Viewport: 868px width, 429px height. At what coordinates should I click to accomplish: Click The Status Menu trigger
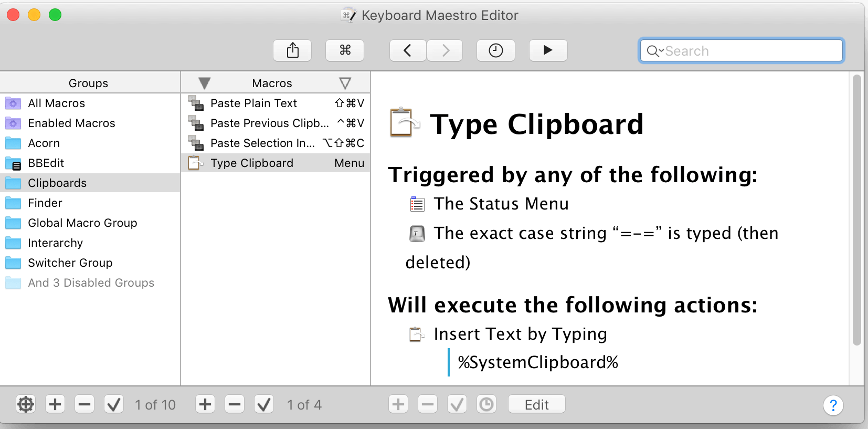(501, 204)
